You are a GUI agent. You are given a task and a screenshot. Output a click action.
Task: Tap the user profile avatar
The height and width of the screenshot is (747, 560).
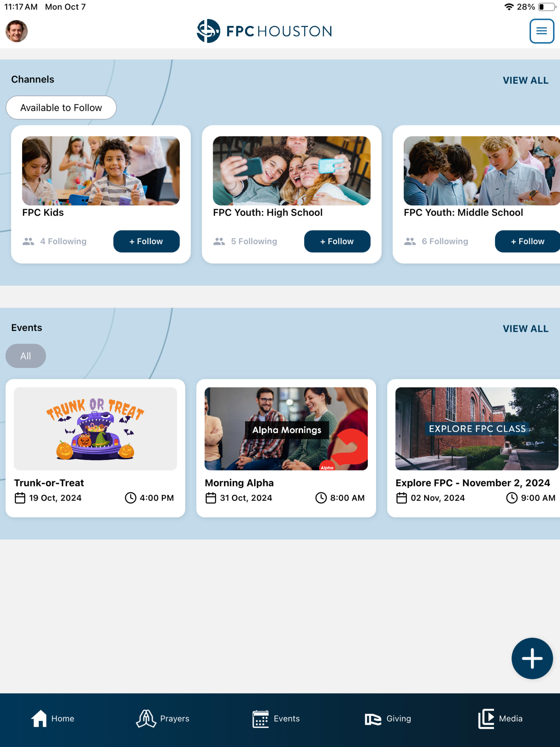[x=17, y=31]
